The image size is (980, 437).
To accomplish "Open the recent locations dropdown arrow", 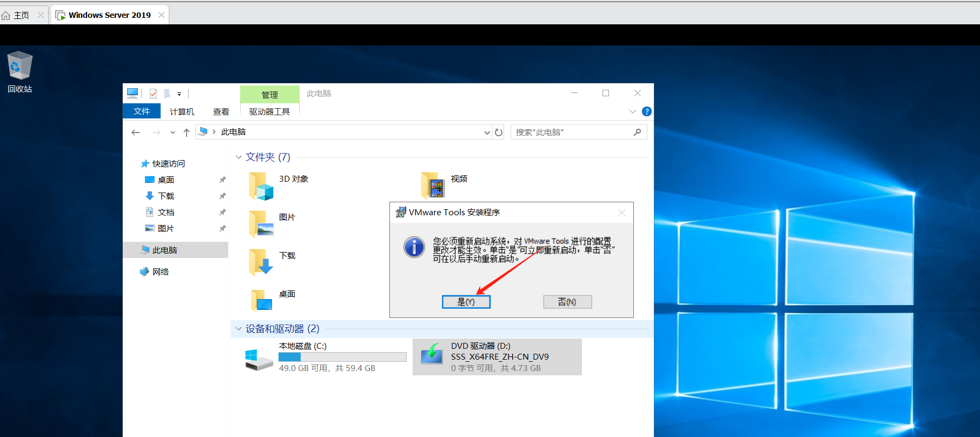I will click(x=173, y=133).
